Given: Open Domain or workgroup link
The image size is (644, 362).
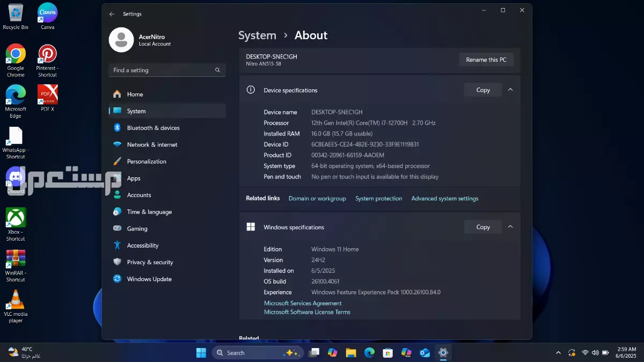Looking at the screenshot, I should coord(317,198).
